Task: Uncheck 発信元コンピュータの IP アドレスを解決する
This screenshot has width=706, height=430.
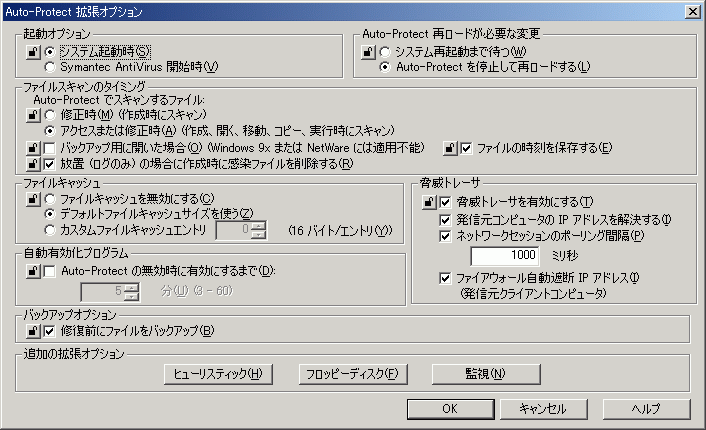Action: coord(445,220)
